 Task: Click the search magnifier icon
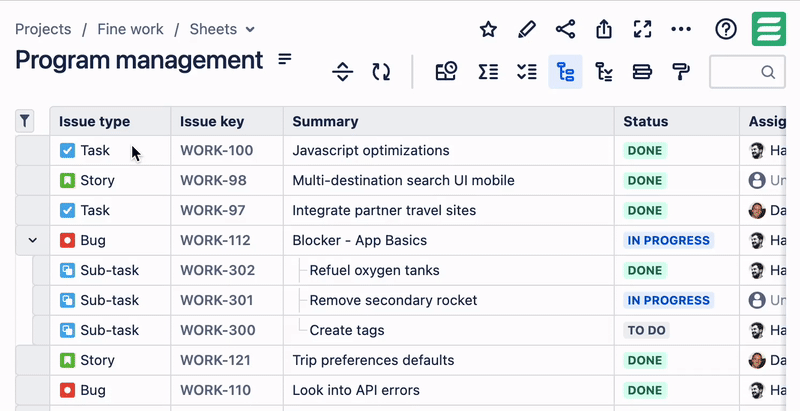[x=768, y=72]
